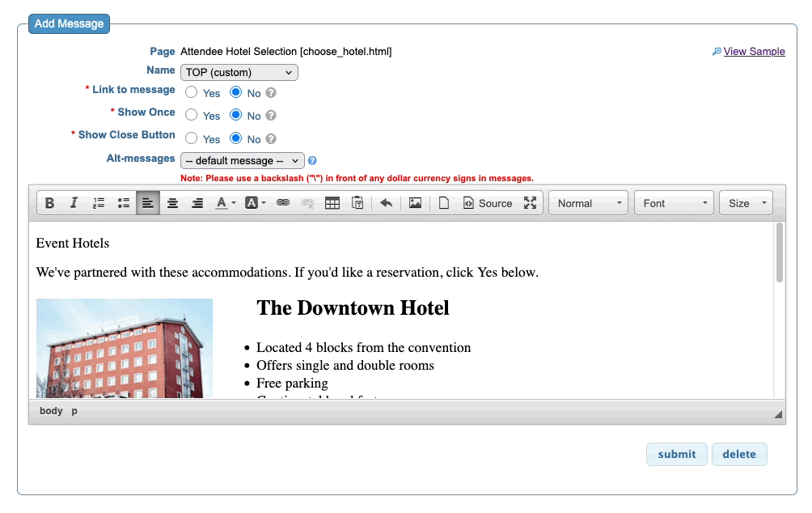The height and width of the screenshot is (513, 812).
Task: Click the editor resize handle
Action: [778, 414]
